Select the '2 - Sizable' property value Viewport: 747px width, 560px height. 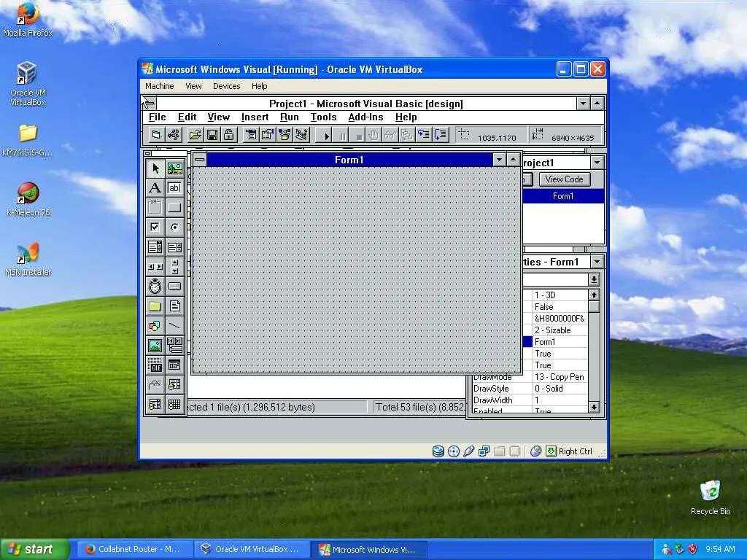point(560,330)
